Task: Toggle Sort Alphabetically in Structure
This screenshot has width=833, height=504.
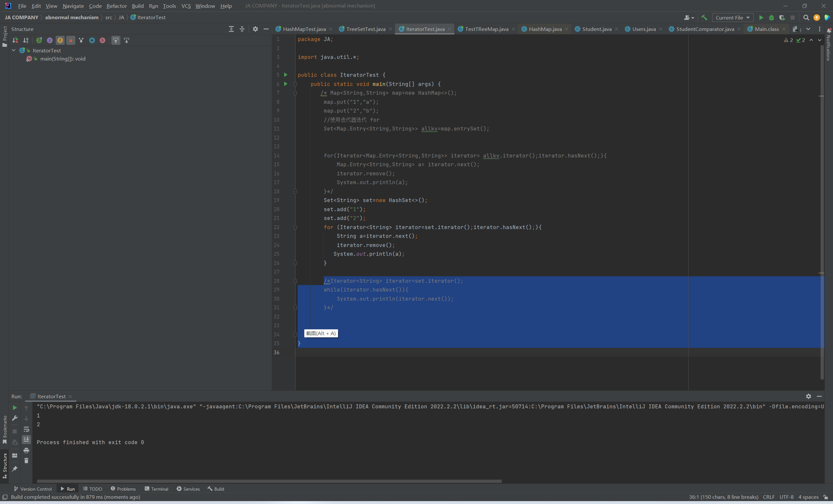Action: [x=26, y=40]
